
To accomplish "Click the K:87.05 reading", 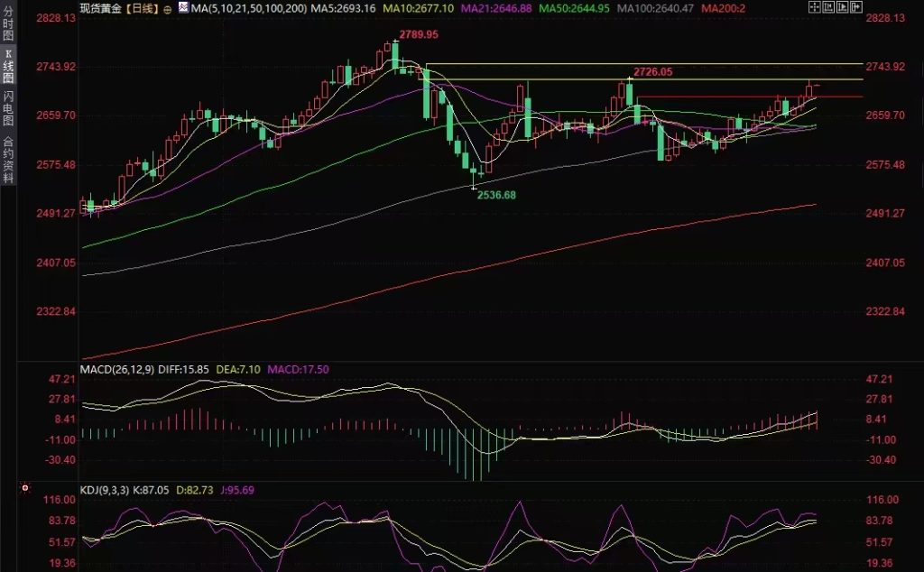I will pyautogui.click(x=151, y=490).
